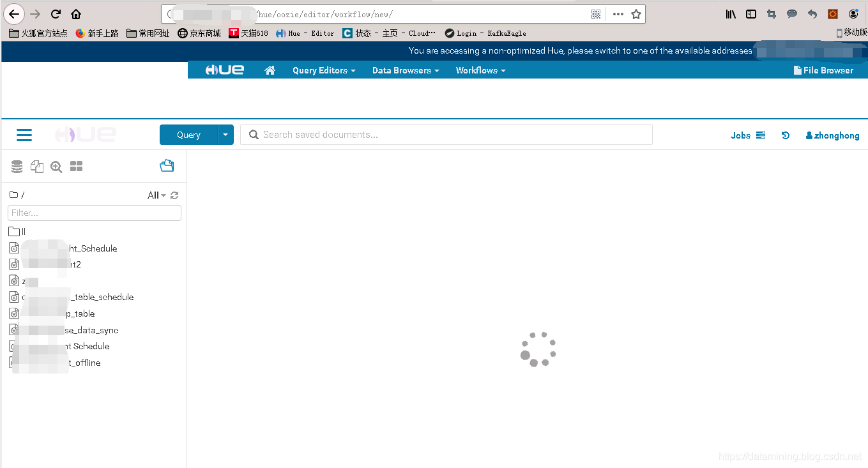Open the All document type filter dropdown
This screenshot has height=468, width=868.
pyautogui.click(x=156, y=195)
